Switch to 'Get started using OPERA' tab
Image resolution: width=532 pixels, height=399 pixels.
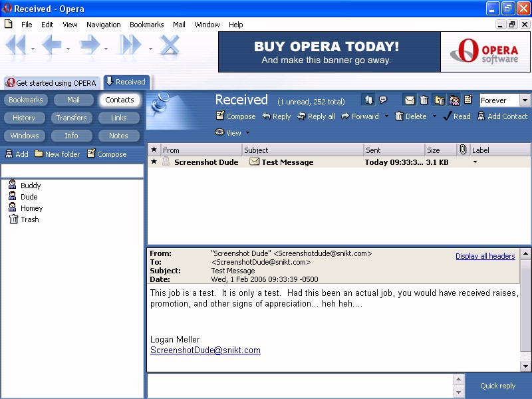pos(52,82)
